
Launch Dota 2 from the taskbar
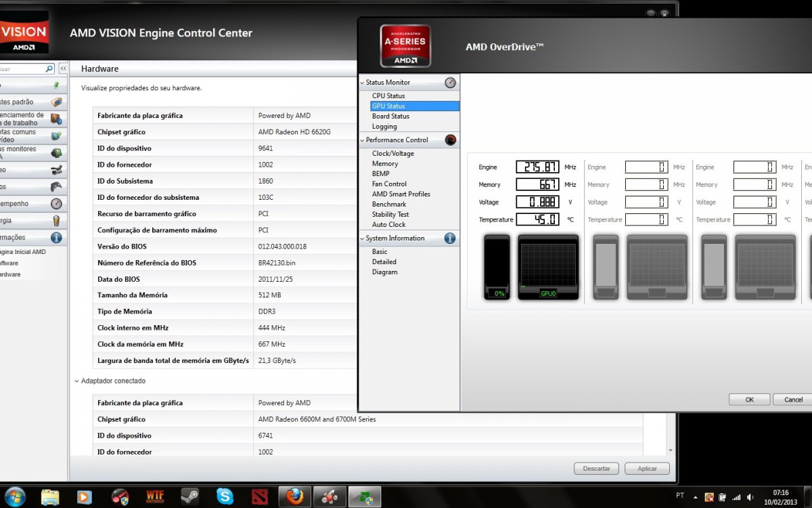[260, 496]
